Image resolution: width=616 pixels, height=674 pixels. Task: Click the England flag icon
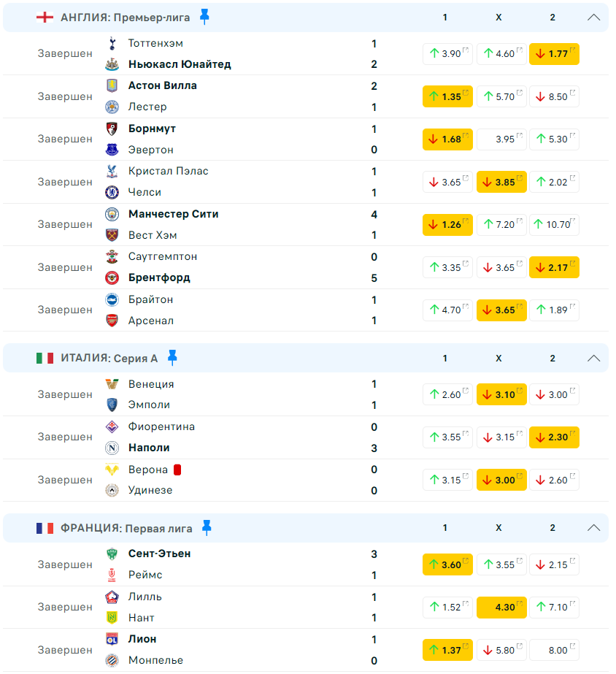coord(45,18)
